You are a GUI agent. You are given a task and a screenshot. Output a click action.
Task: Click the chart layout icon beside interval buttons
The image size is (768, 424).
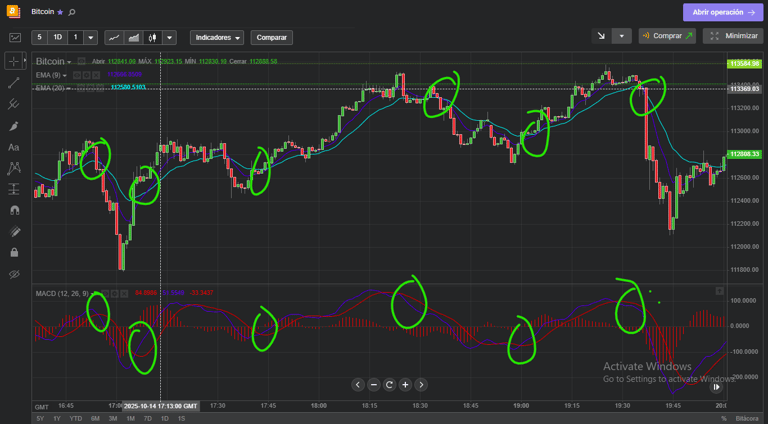[15, 37]
